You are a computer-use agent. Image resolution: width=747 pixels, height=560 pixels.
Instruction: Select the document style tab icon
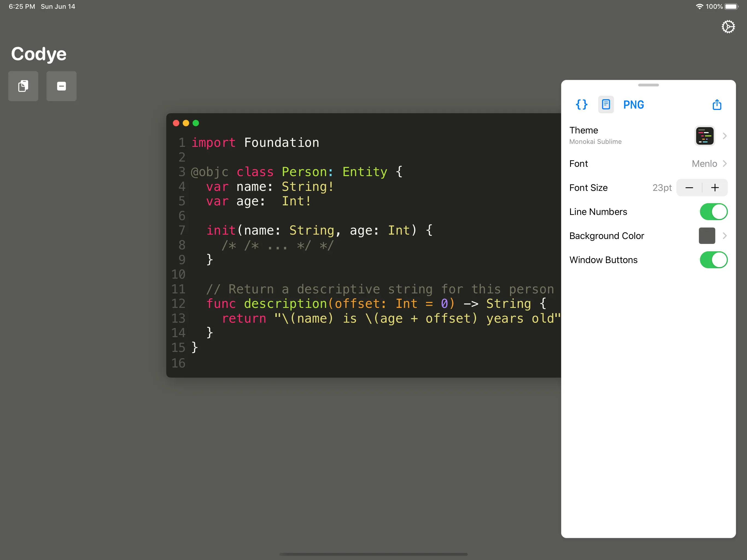click(x=606, y=104)
